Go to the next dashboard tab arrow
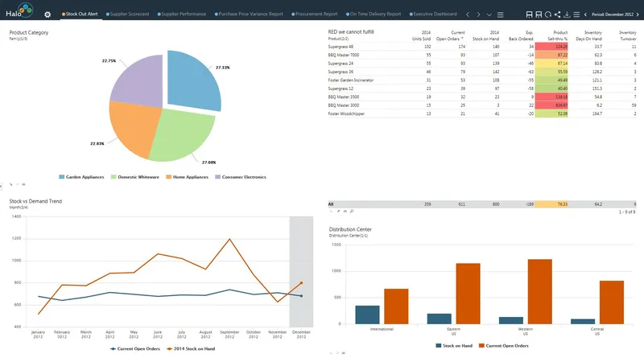644x362 pixels. coord(478,14)
